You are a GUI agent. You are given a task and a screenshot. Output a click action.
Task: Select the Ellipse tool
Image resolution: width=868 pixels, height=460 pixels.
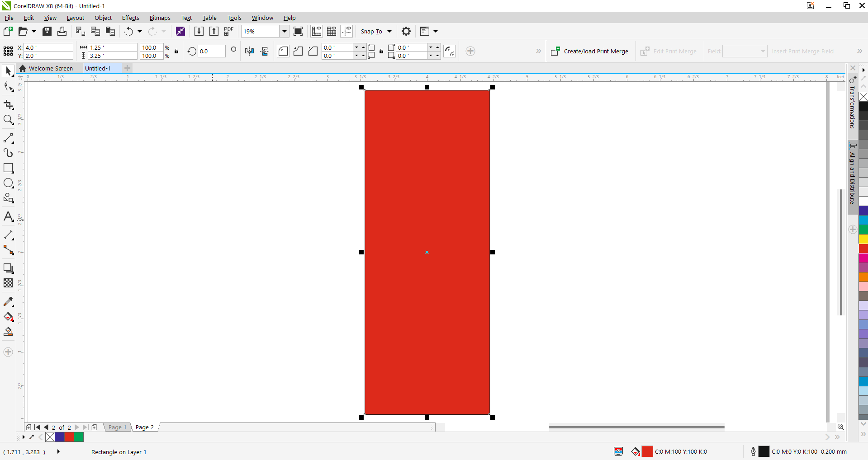click(8, 183)
